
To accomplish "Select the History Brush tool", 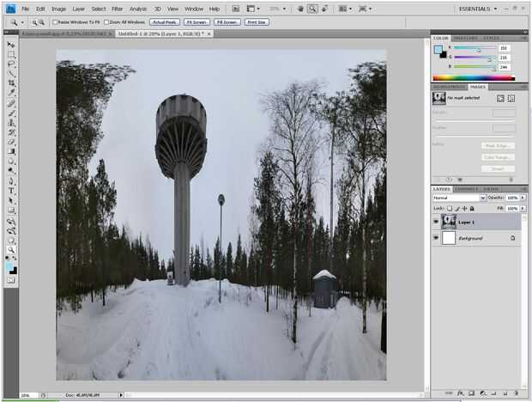I will [x=11, y=132].
